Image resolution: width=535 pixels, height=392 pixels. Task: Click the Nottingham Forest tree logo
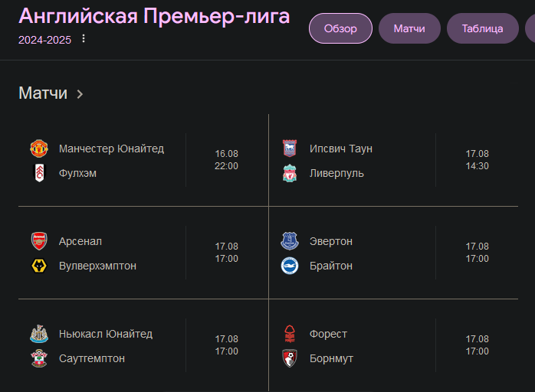290,334
